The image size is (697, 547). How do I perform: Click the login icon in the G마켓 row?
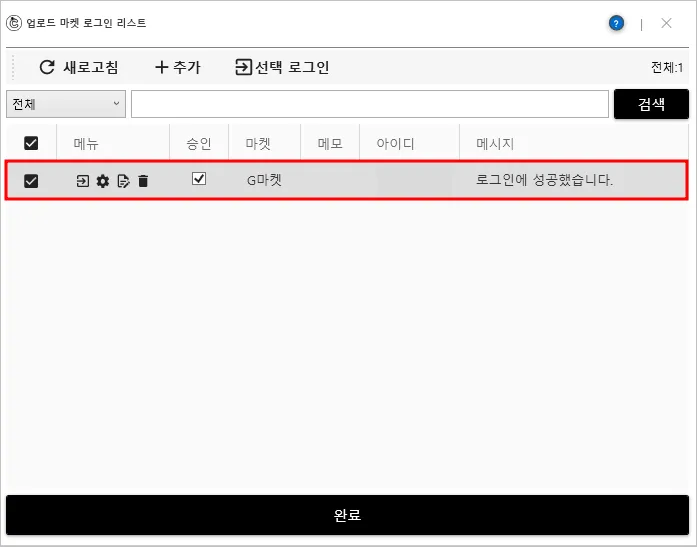click(83, 181)
